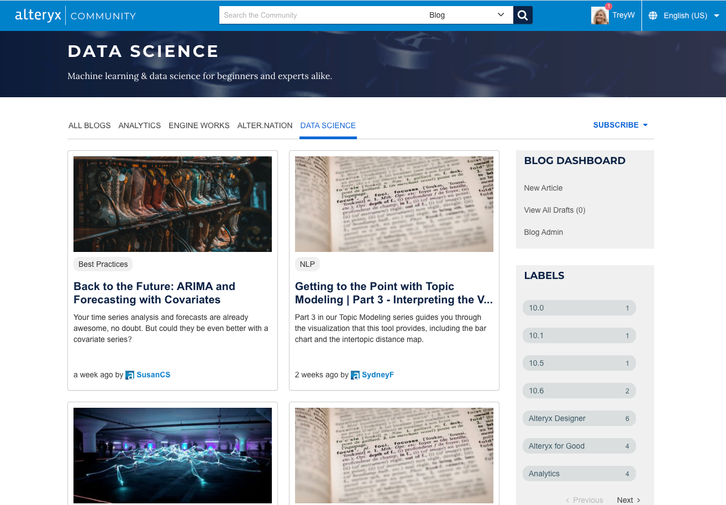
Task: Click the SydneyF author link
Action: pos(377,375)
